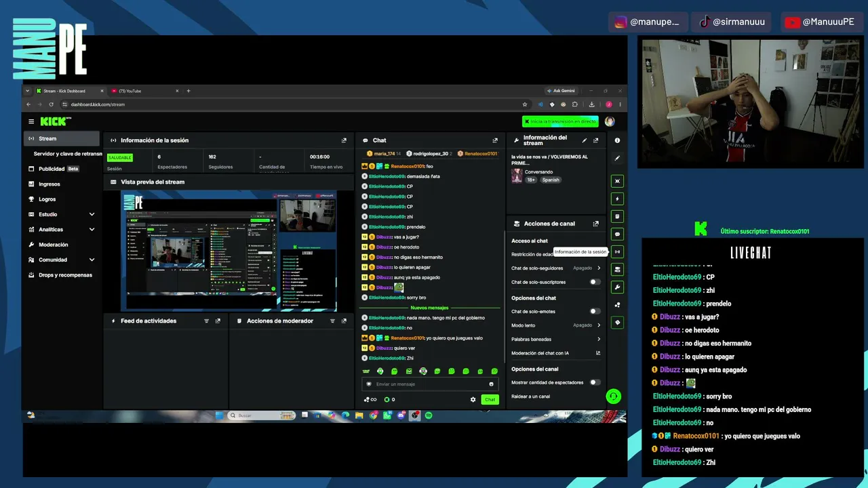Viewport: 868px width, 488px height.
Task: Pop out the Acciones de canal panel
Action: [596, 224]
